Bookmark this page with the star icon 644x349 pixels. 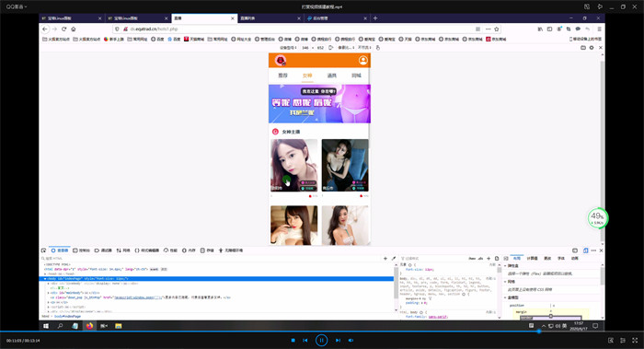pyautogui.click(x=497, y=29)
